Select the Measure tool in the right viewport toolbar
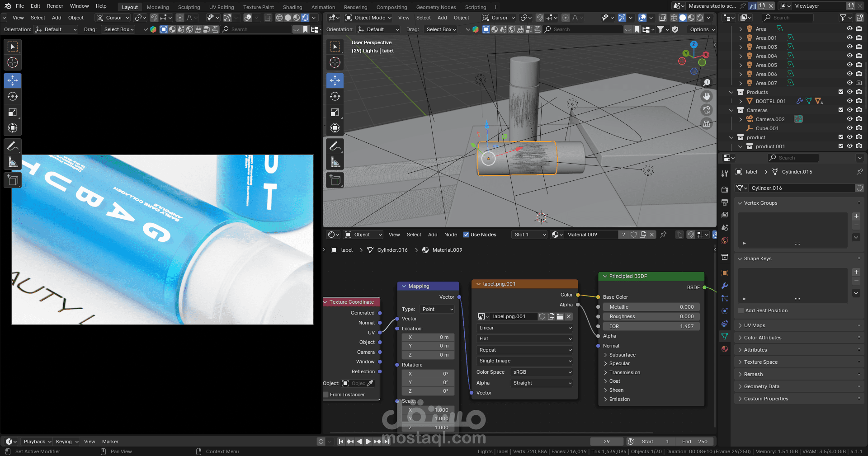 335,162
